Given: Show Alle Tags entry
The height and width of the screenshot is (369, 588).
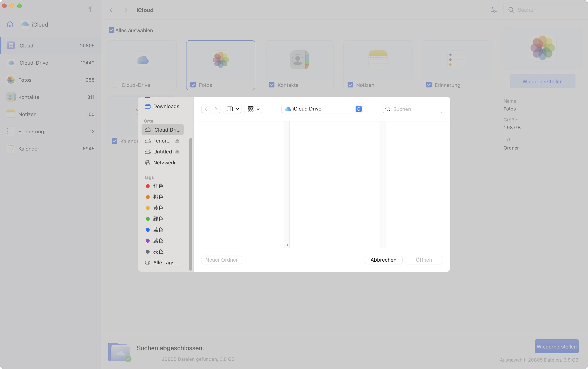Looking at the screenshot, I should point(162,262).
